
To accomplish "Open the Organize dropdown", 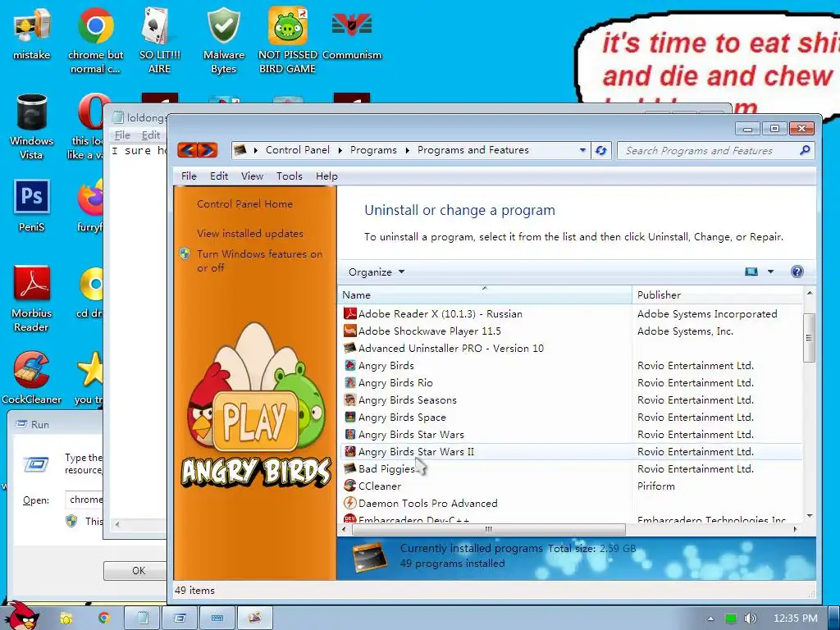I will pos(376,272).
